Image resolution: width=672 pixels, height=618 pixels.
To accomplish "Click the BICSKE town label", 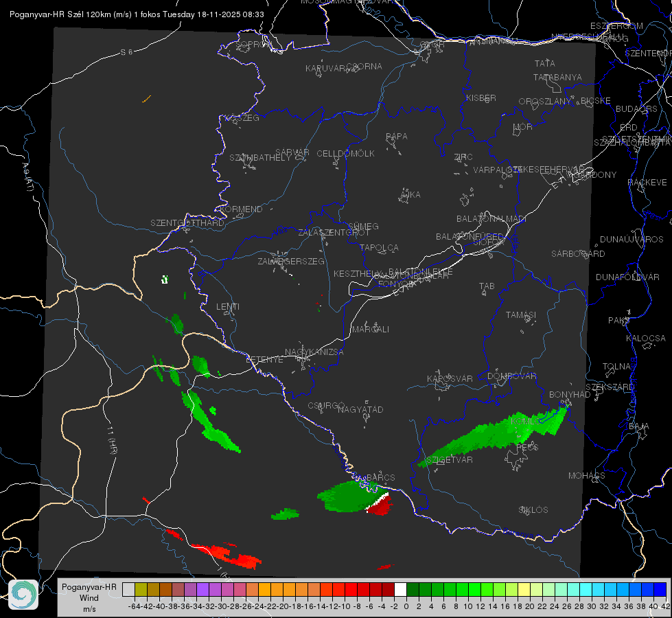I will [596, 101].
